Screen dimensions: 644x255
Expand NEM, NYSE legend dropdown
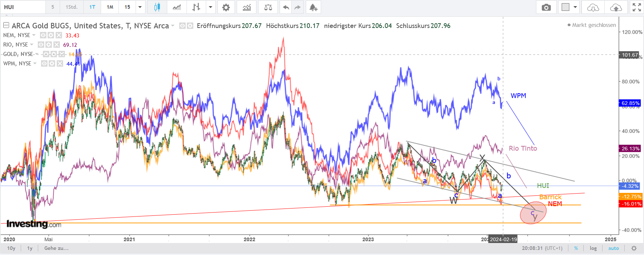pyautogui.click(x=34, y=35)
